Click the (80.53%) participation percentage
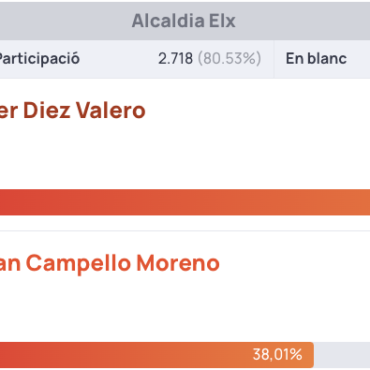 click(x=229, y=59)
